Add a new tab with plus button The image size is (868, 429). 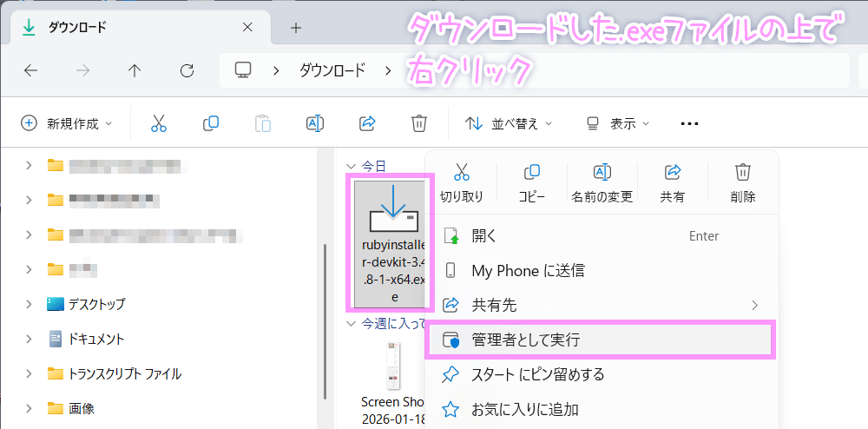point(295,27)
